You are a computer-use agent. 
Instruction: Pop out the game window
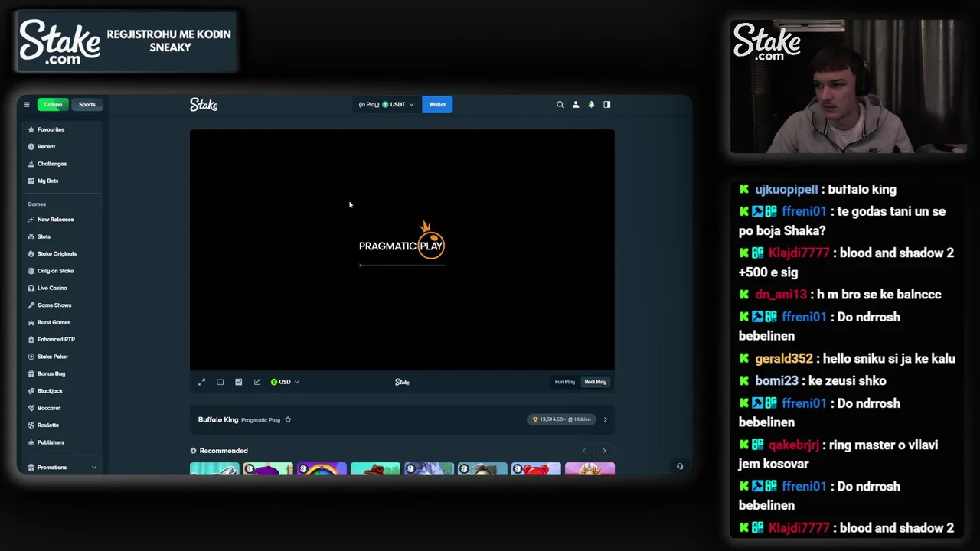tap(257, 382)
